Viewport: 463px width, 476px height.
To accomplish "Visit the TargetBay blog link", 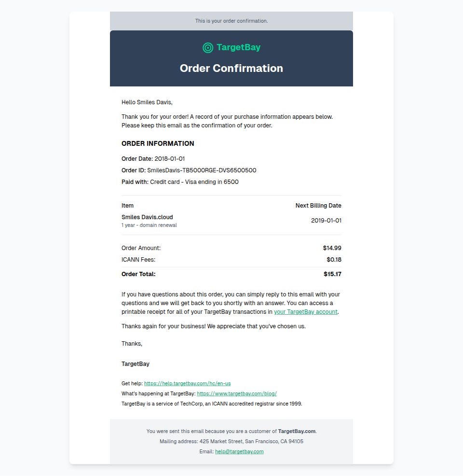I will point(237,393).
